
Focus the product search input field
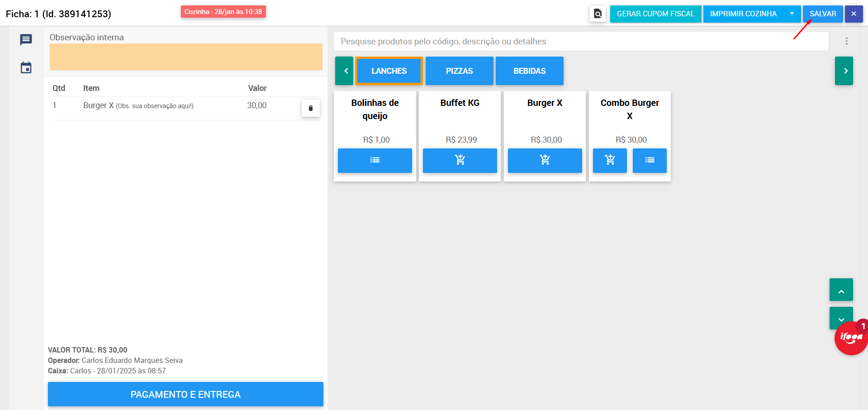581,42
